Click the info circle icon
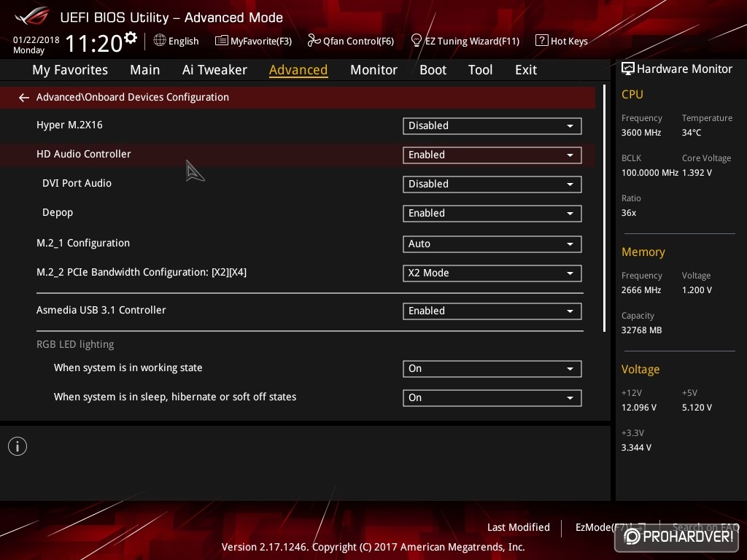 click(18, 446)
